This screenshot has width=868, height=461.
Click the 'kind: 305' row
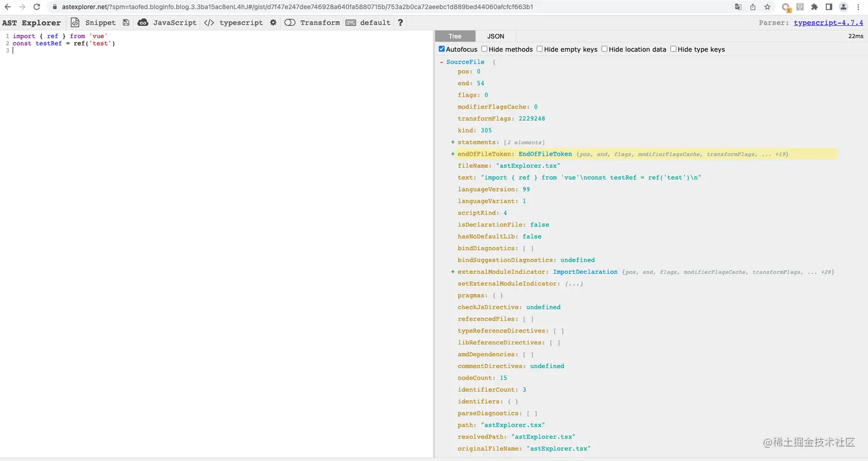click(475, 130)
